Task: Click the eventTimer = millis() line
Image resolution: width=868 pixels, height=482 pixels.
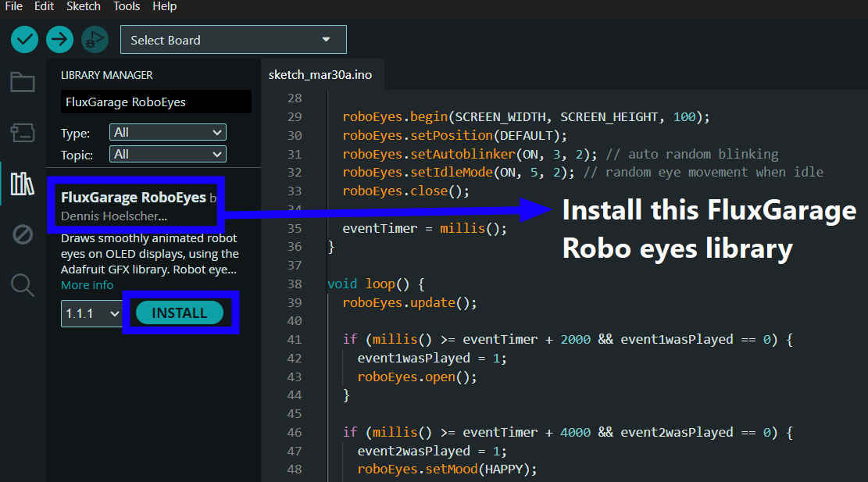Action: [424, 229]
